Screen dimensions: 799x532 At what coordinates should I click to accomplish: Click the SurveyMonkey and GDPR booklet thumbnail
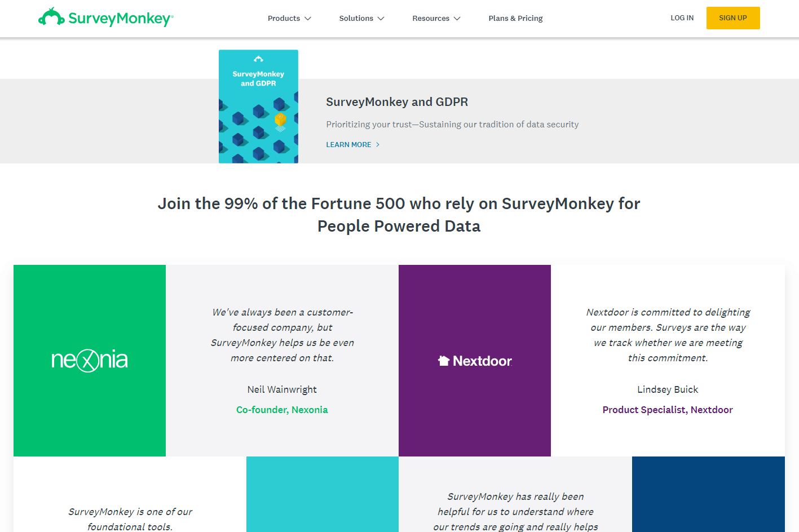(258, 107)
